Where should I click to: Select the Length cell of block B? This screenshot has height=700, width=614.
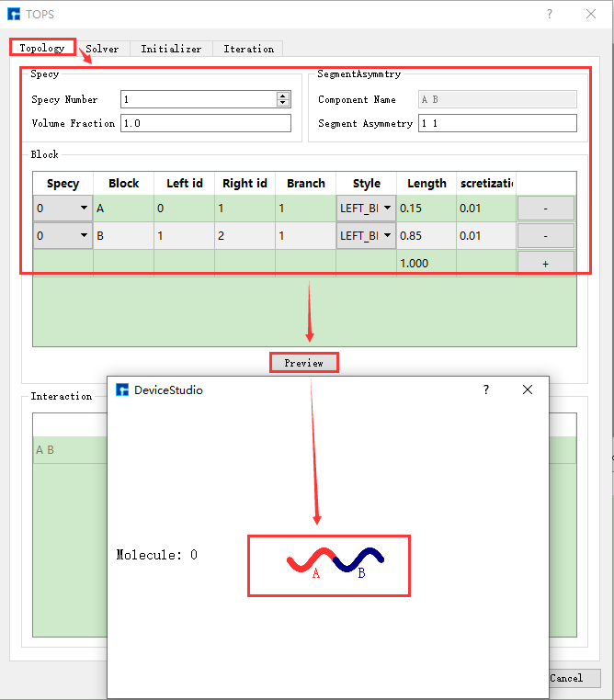click(426, 236)
